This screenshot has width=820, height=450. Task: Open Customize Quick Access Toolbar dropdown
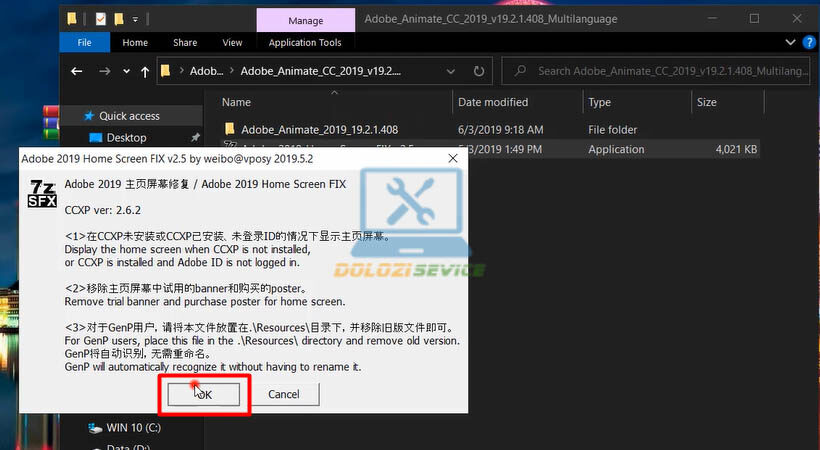point(134,19)
